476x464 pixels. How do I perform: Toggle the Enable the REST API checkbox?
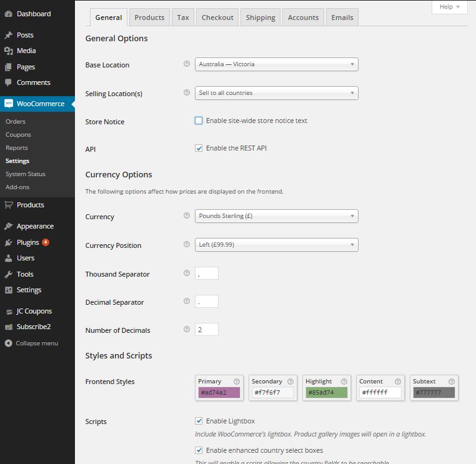coord(199,149)
